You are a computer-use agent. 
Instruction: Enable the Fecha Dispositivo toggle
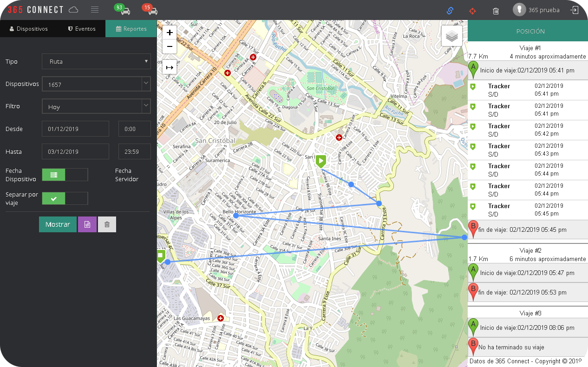point(53,175)
